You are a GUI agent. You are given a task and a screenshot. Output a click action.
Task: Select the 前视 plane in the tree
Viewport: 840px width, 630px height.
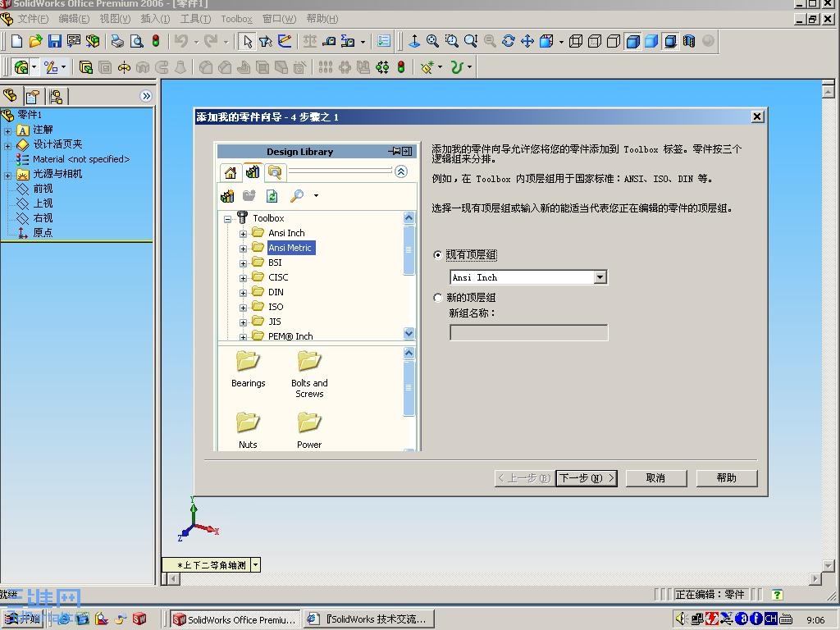click(43, 189)
